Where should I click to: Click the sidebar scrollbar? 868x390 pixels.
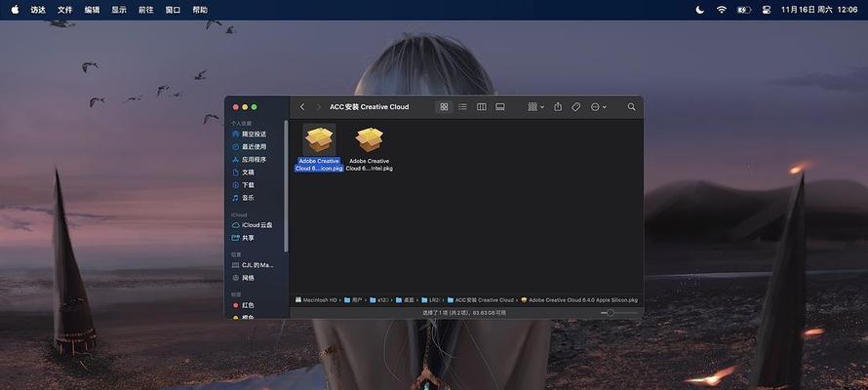pyautogui.click(x=286, y=185)
